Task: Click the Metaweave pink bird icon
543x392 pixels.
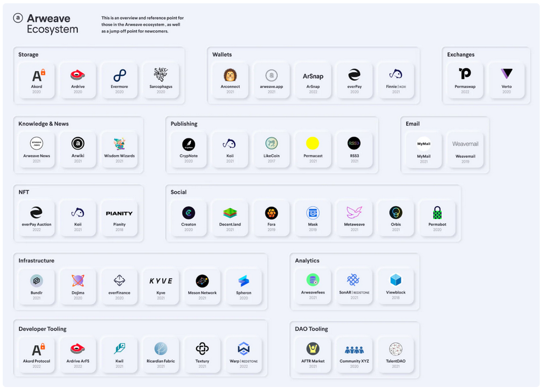Action: pyautogui.click(x=354, y=213)
